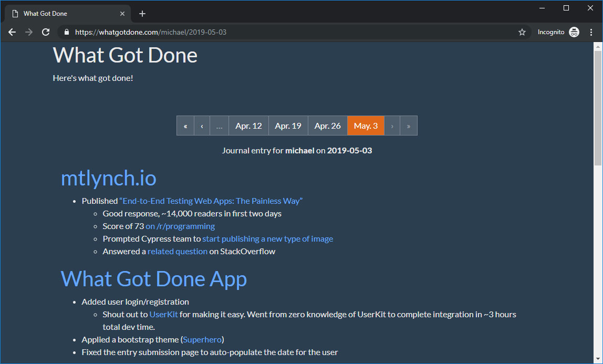This screenshot has height=364, width=603.
Task: Select the Apr. 19 journal entry
Action: pyautogui.click(x=288, y=126)
